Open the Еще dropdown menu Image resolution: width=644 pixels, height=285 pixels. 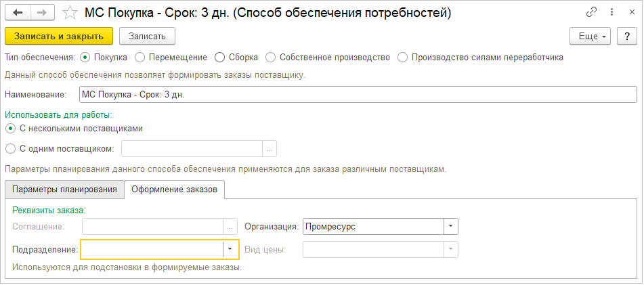(591, 36)
